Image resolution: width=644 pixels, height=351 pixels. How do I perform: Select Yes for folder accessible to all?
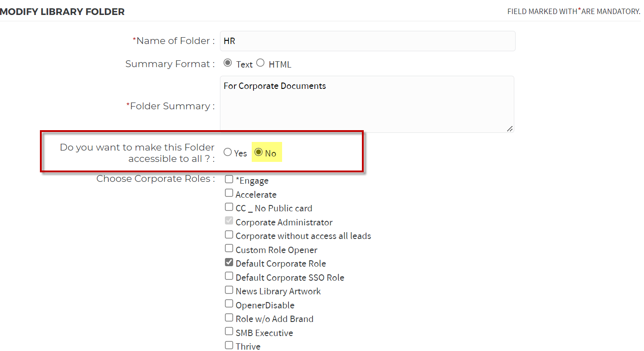pos(228,152)
